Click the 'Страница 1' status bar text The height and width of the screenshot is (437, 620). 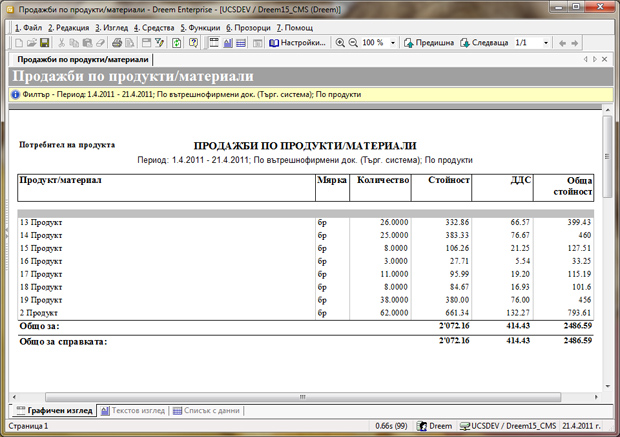28,426
